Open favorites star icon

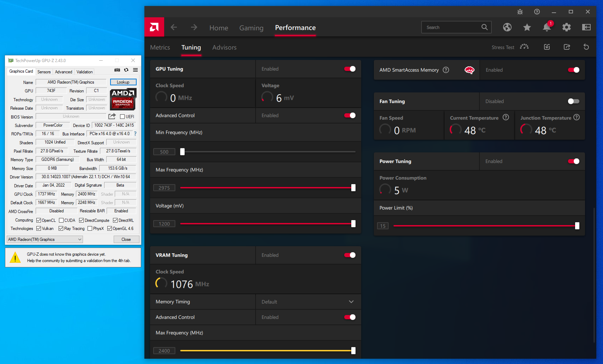(x=527, y=27)
